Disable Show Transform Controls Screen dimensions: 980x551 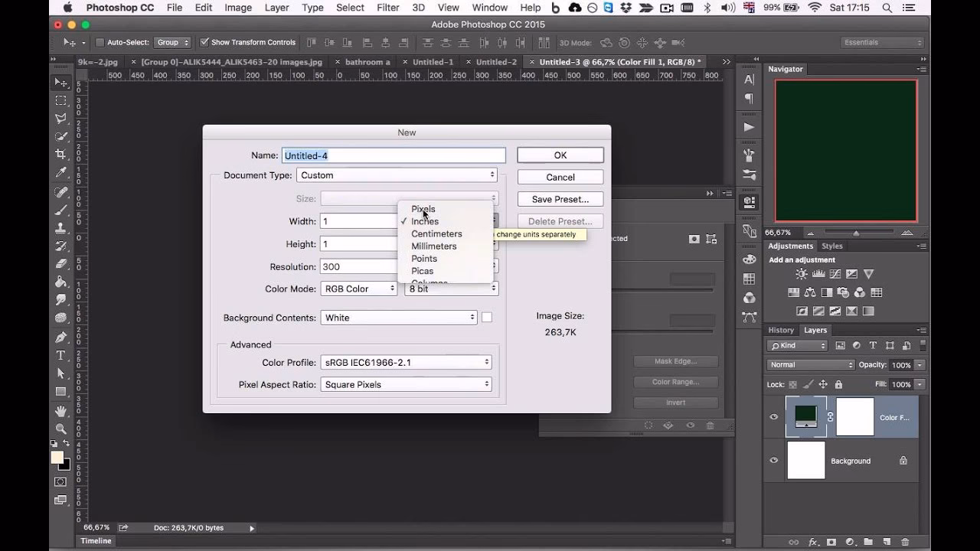(204, 42)
